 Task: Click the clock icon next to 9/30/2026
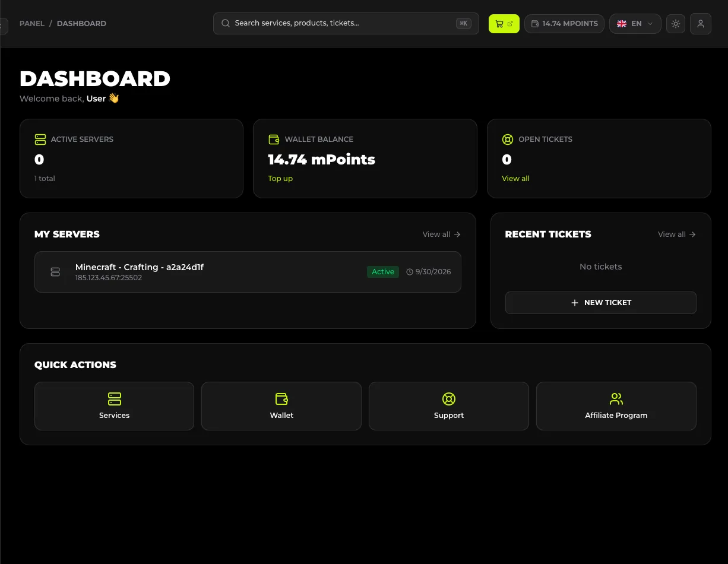(410, 272)
